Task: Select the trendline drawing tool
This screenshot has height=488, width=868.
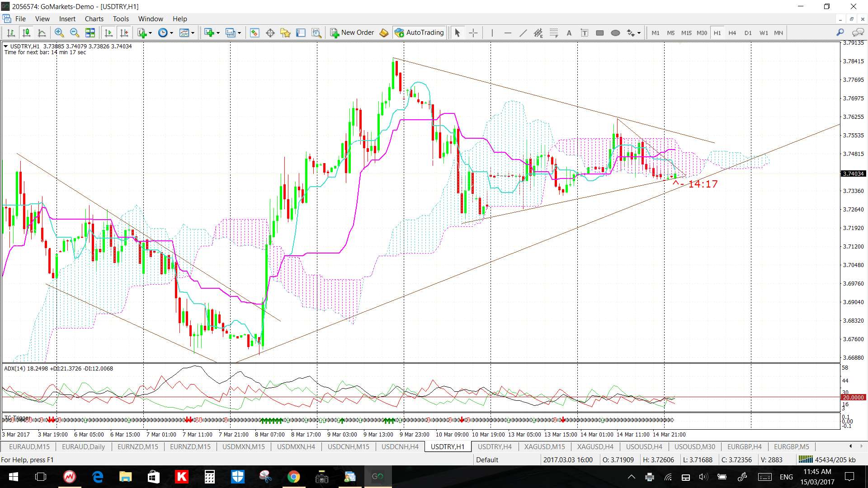Action: (x=523, y=33)
